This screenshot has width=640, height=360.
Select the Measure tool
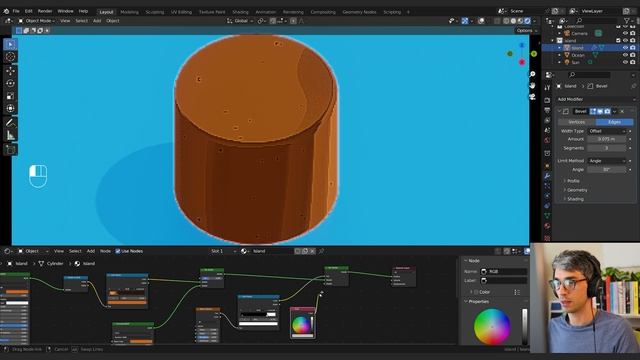click(x=10, y=136)
